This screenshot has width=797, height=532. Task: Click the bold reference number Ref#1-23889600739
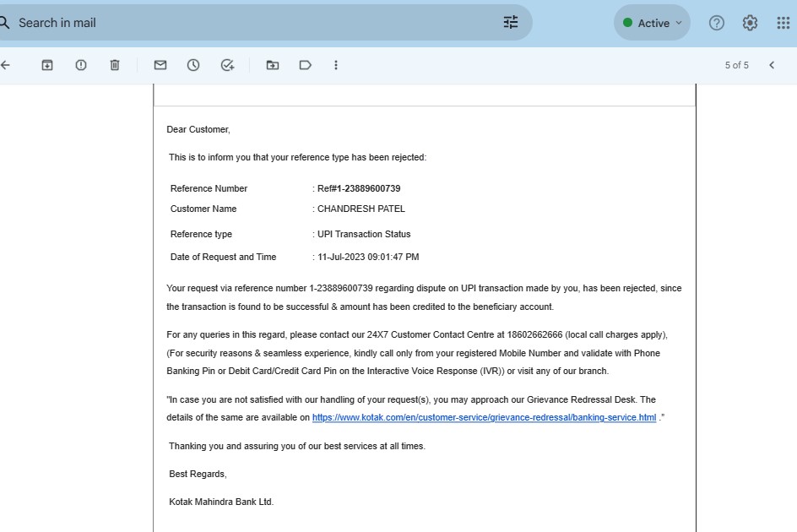[x=359, y=188]
